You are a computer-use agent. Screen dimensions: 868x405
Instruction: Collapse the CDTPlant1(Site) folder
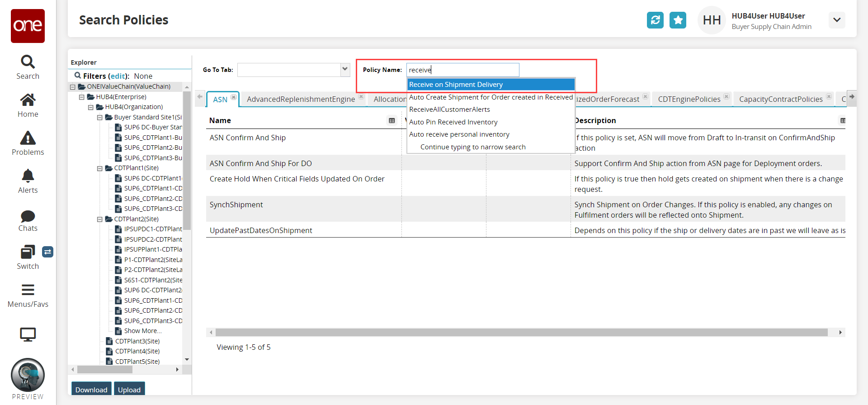coord(100,168)
